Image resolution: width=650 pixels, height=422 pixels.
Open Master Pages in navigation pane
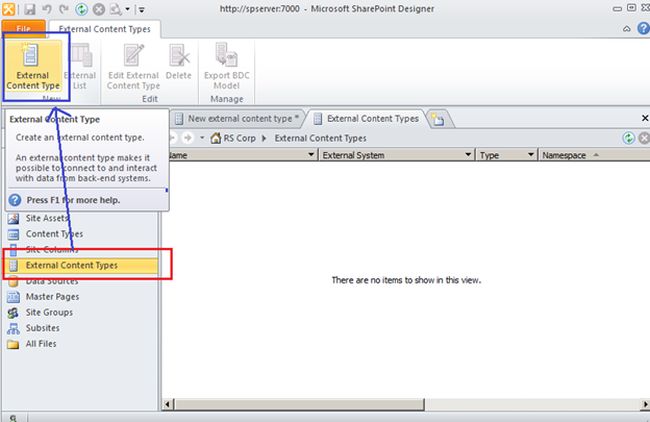coord(53,297)
